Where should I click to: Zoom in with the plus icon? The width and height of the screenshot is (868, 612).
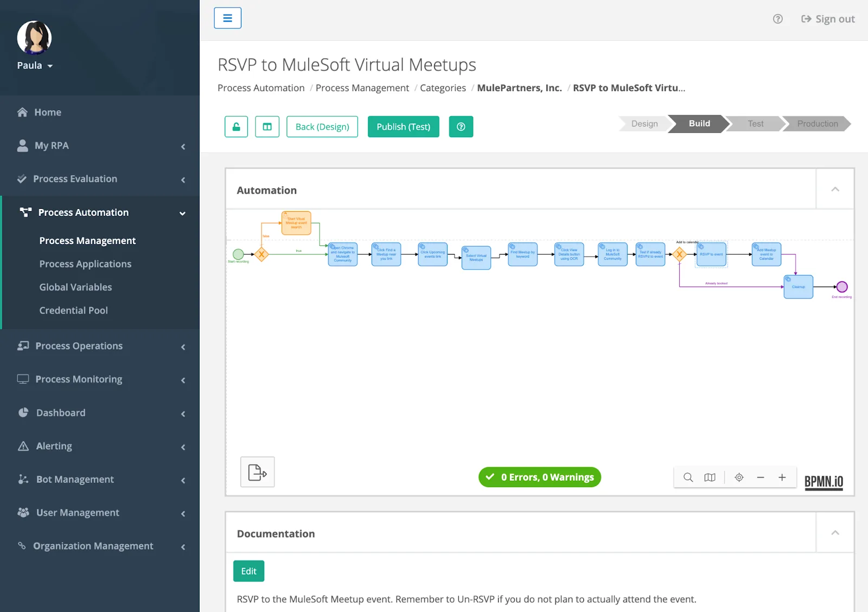782,477
